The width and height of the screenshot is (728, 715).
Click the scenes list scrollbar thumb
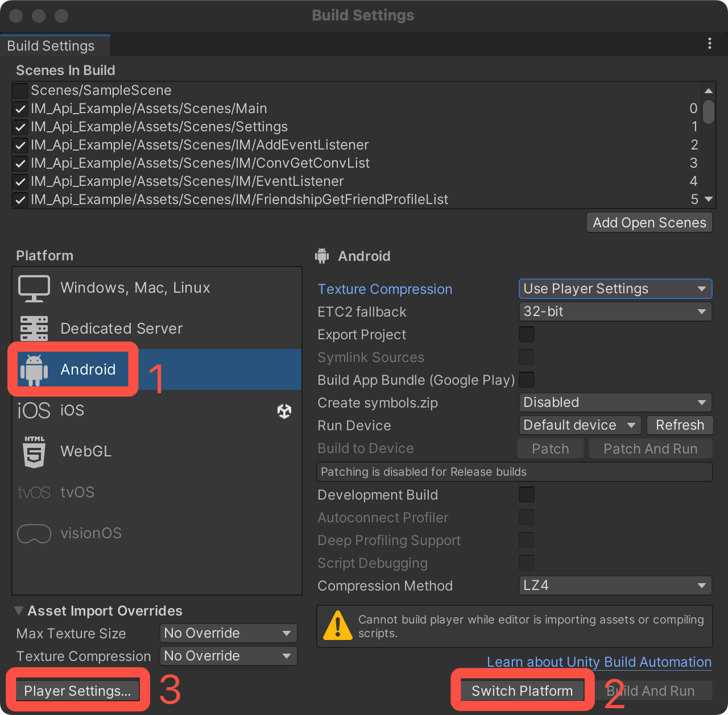tap(708, 112)
